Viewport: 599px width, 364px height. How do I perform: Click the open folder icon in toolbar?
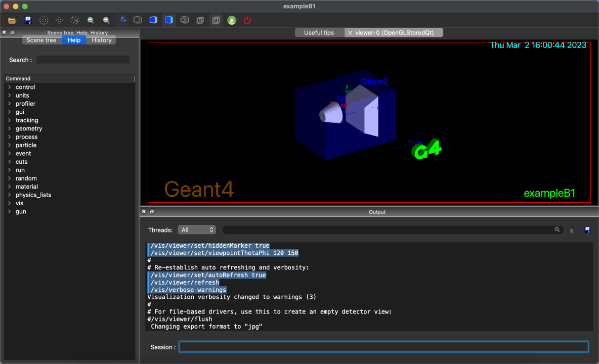pos(12,20)
